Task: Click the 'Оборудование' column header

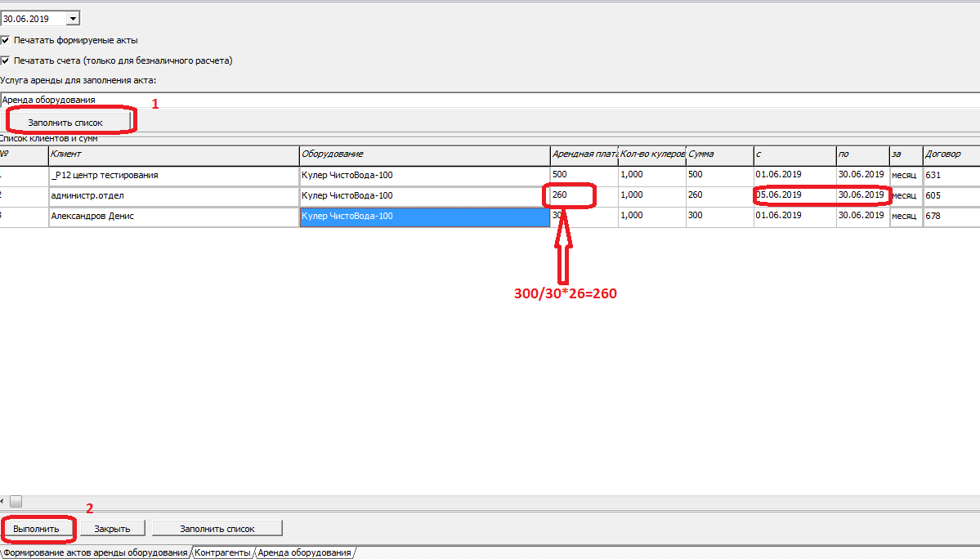Action: coord(424,154)
